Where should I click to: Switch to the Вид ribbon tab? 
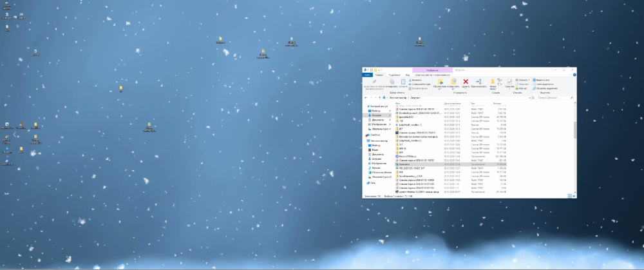tap(408, 75)
